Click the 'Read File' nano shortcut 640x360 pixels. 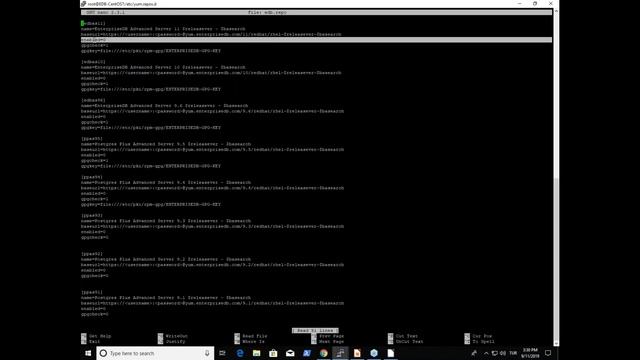251,336
